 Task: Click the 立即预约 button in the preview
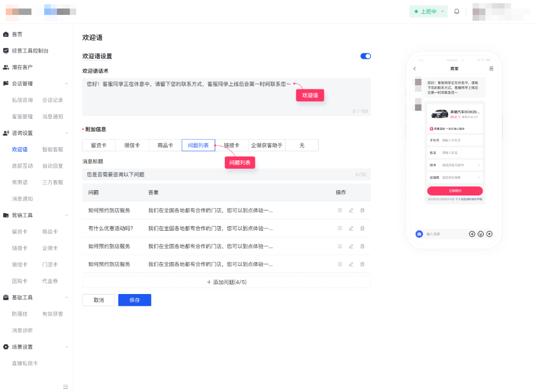454,191
